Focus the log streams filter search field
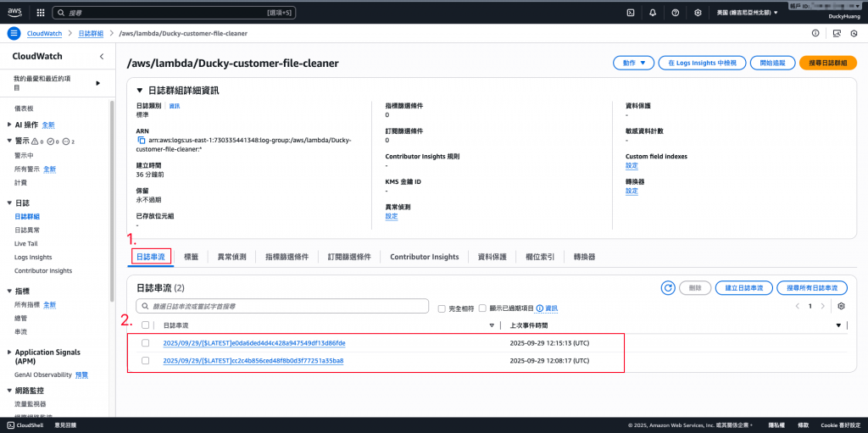The image size is (868, 433). coord(282,306)
